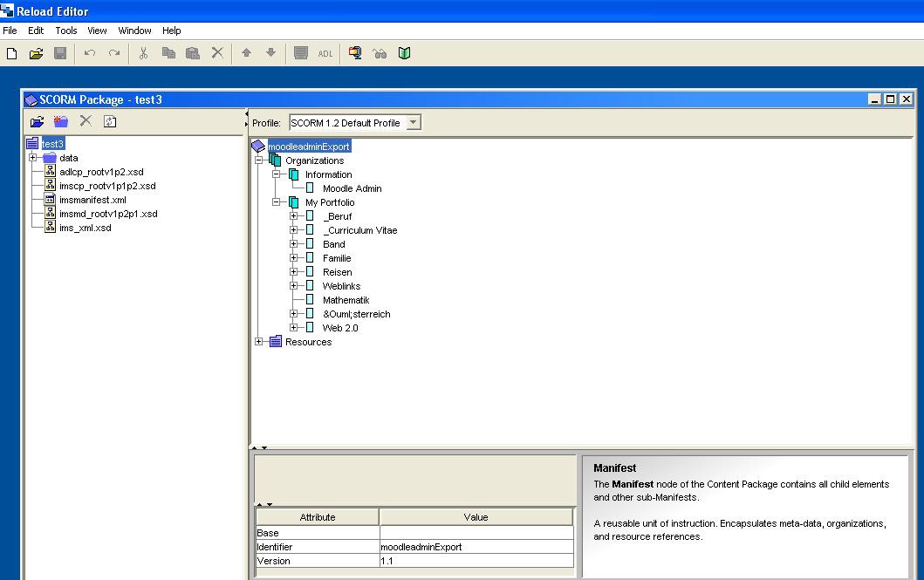This screenshot has height=580, width=924.
Task: Click the refresh icon in file pane
Action: [x=110, y=122]
